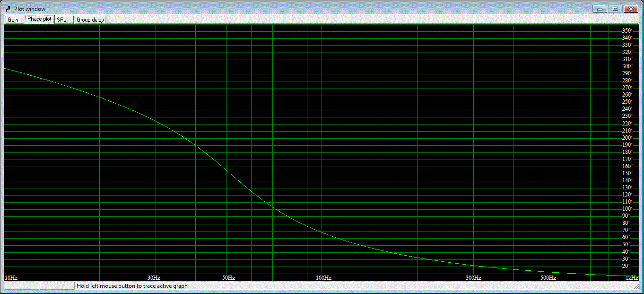This screenshot has width=644, height=294.
Task: Click the 100Hz frequency axis label
Action: click(x=323, y=277)
